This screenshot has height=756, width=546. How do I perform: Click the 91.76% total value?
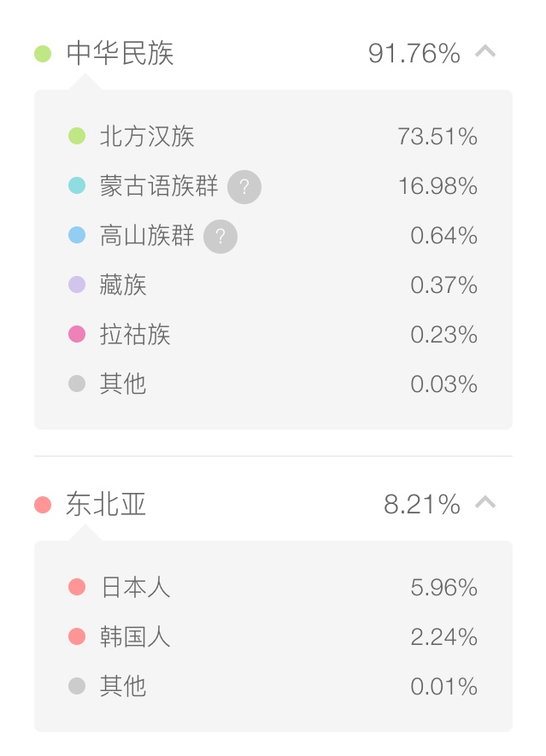pos(414,53)
